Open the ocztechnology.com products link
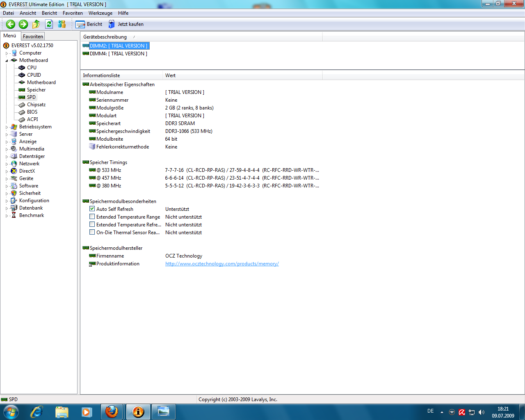This screenshot has width=525, height=420. pos(222,264)
